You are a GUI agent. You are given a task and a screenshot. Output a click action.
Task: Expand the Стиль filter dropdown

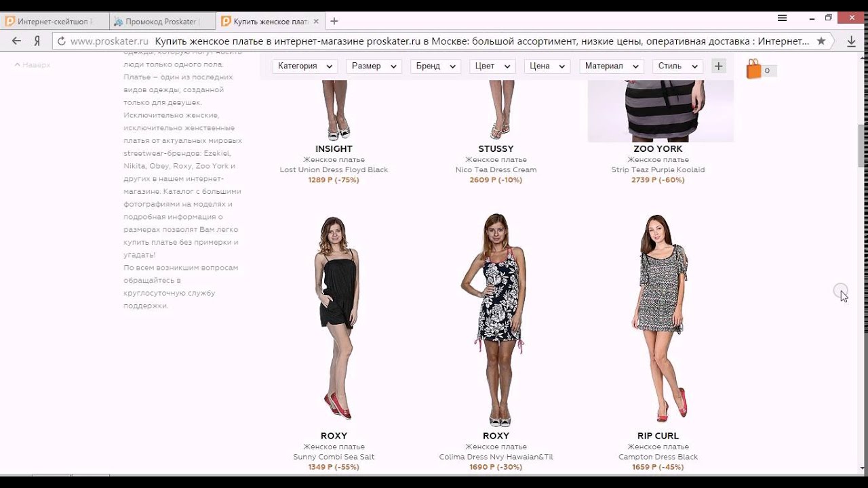(677, 66)
